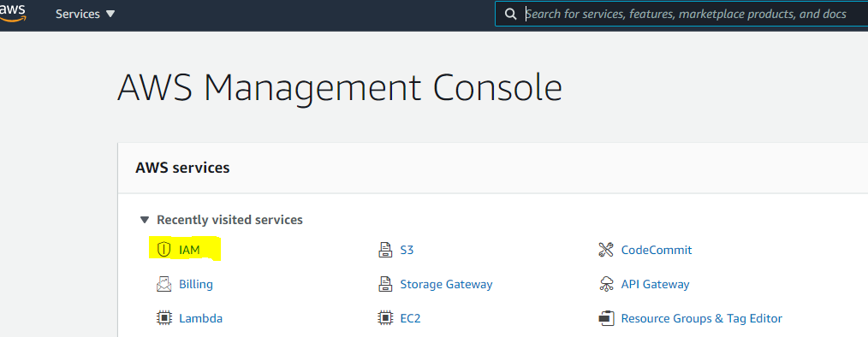Click the Storage Gateway icon
Screen dimensions: 868x337
pos(385,285)
